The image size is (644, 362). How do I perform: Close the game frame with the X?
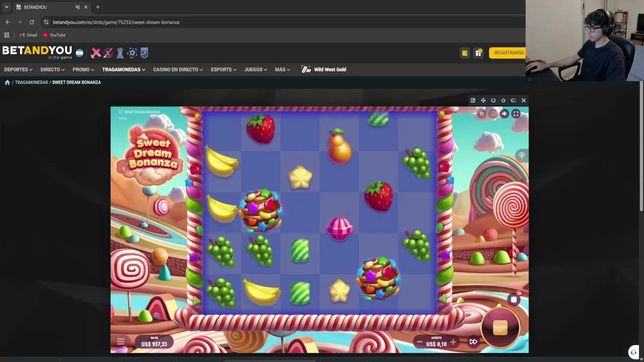pyautogui.click(x=524, y=101)
